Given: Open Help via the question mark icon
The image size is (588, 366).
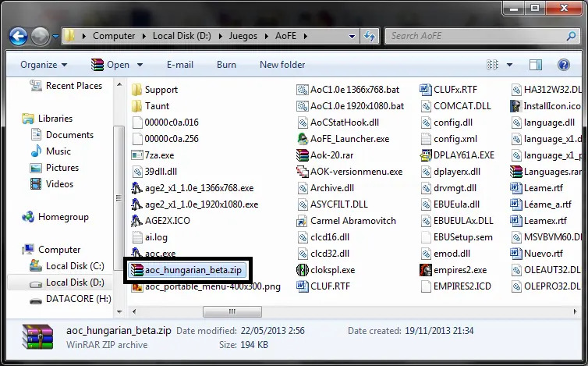Looking at the screenshot, I should pyautogui.click(x=563, y=65).
